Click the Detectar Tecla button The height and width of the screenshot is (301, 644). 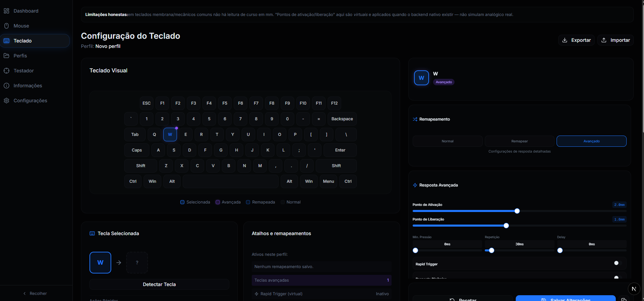(x=159, y=284)
